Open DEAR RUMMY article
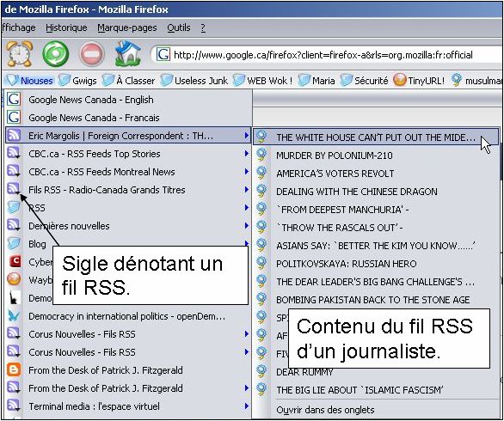Viewport: 504px width, 421px height. (x=304, y=372)
